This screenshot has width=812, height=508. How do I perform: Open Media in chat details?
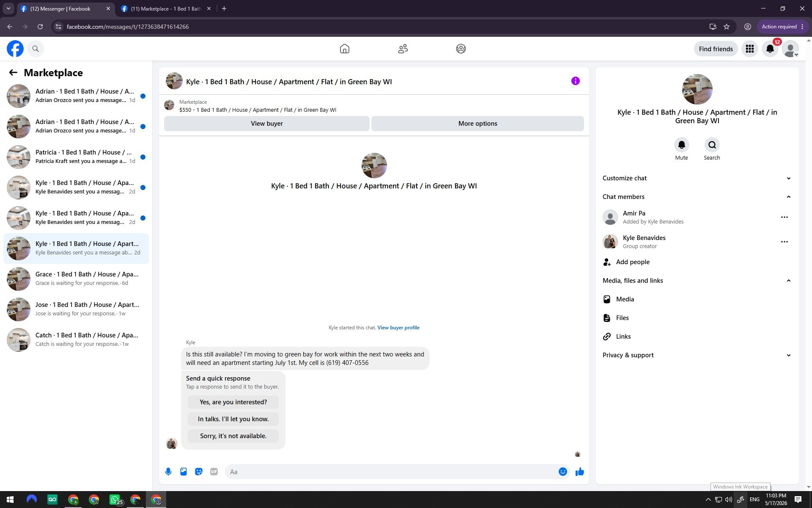pos(697,299)
